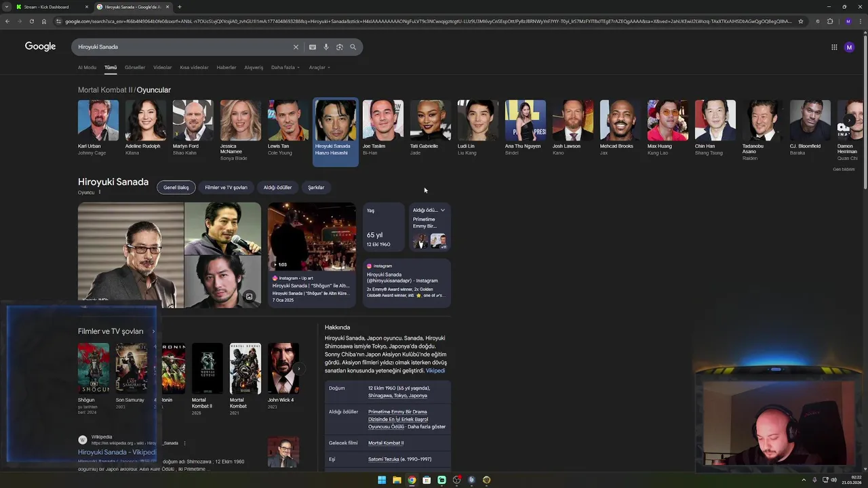Image resolution: width=868 pixels, height=488 pixels.
Task: Select Tadanobu Asano cast card
Action: coord(762,131)
